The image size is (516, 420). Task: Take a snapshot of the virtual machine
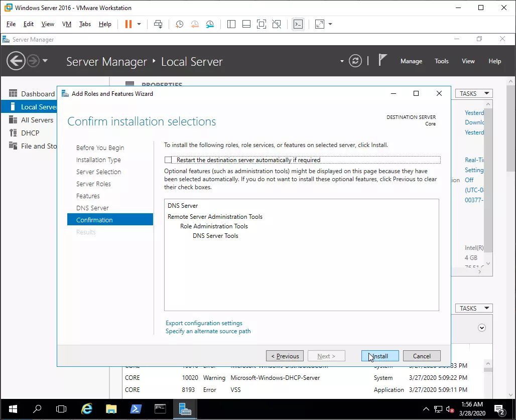point(179,24)
